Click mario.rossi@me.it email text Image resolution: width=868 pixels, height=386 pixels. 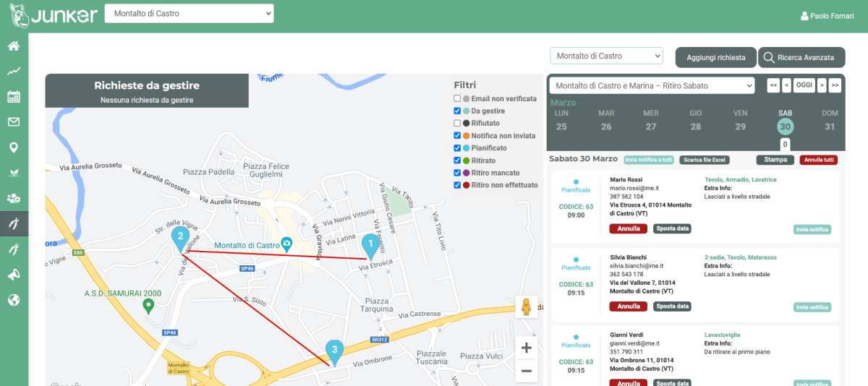coord(634,188)
